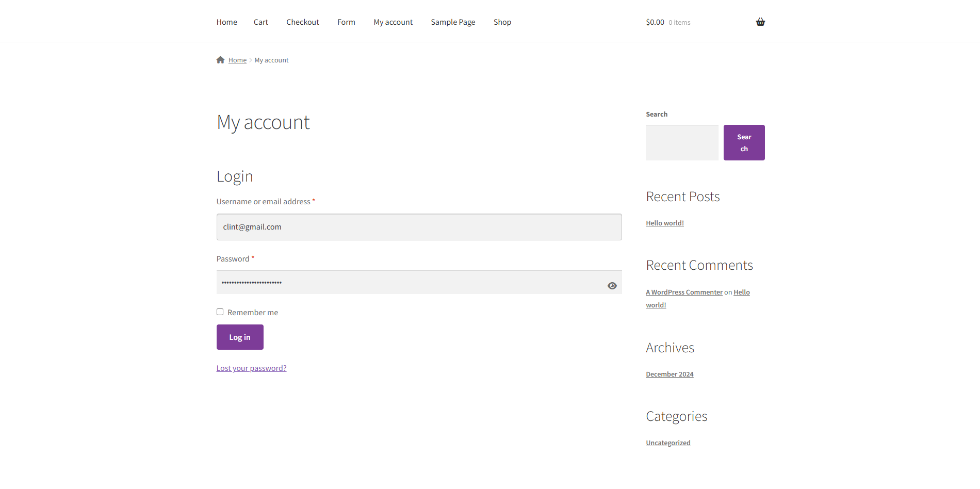The image size is (980, 489).
Task: Open A WordPress Commenter link
Action: coord(684,292)
